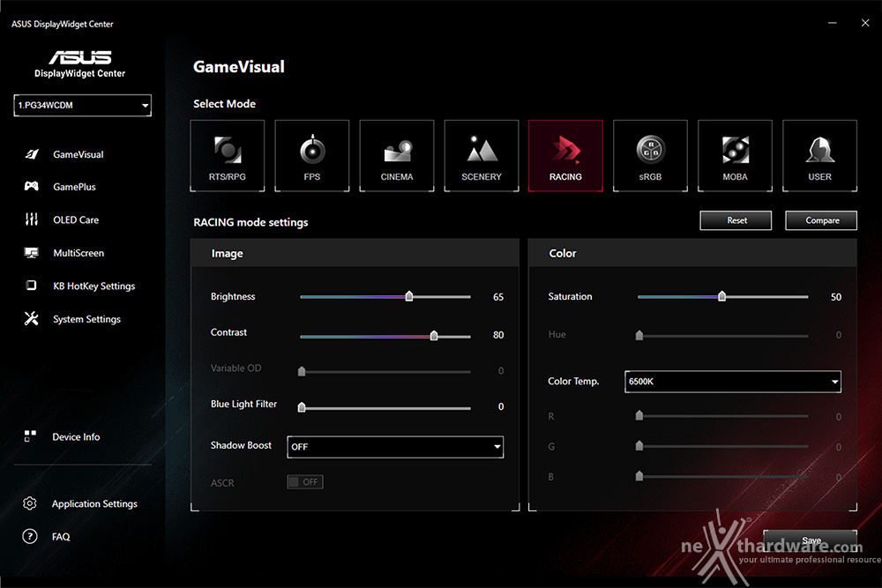Open Application Settings page

coord(94,503)
